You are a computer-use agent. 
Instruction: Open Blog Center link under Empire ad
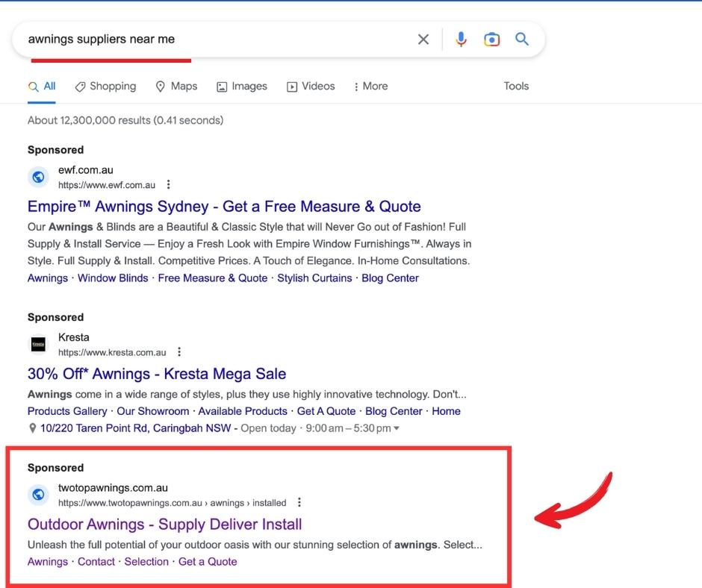tap(390, 278)
